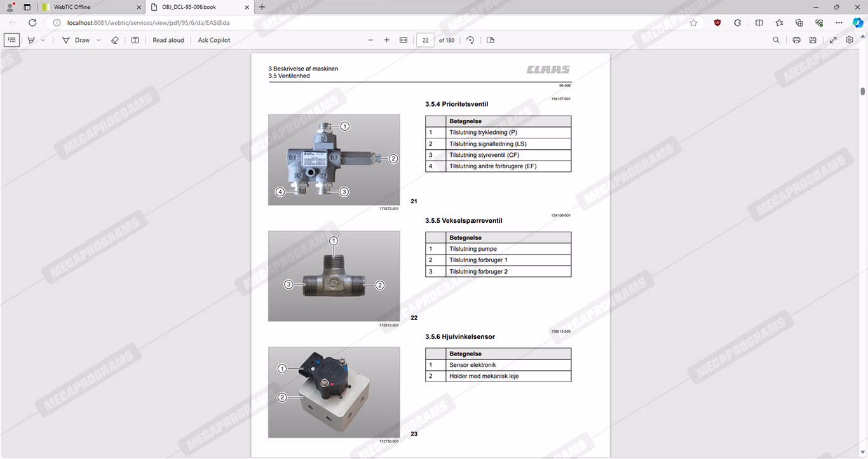Select the Highlight tool
This screenshot has height=459, width=868.
point(31,40)
